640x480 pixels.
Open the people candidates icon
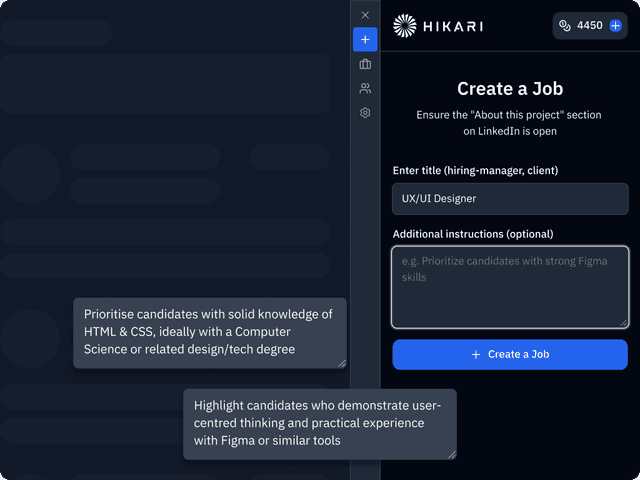(365, 88)
